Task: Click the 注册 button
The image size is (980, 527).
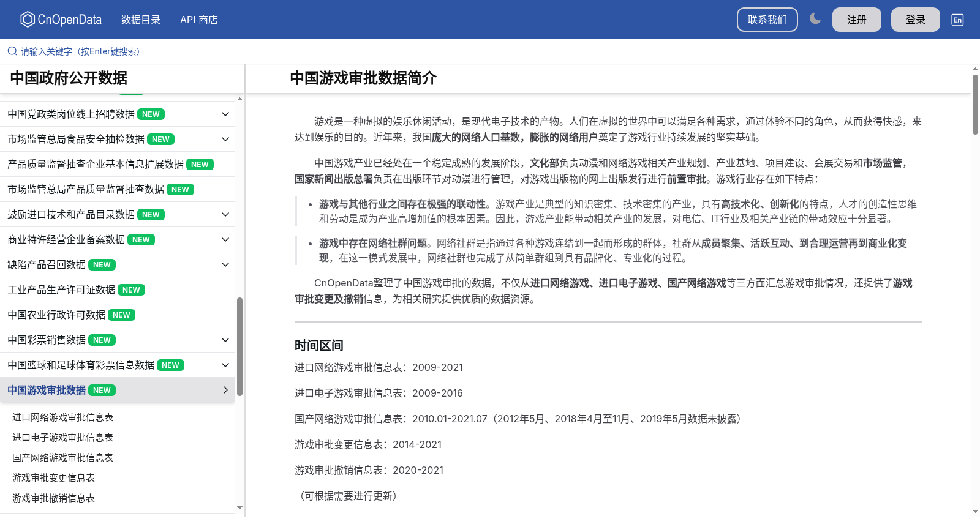Action: click(857, 20)
